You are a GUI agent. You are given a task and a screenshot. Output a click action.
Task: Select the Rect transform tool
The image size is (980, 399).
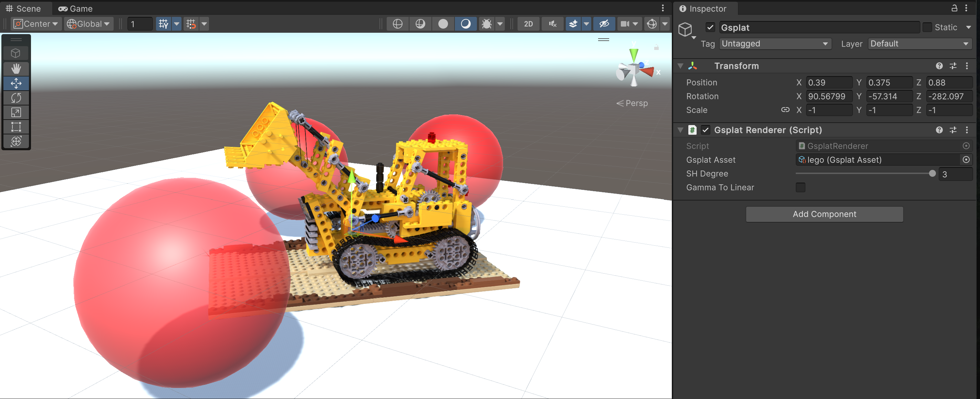coord(16,127)
